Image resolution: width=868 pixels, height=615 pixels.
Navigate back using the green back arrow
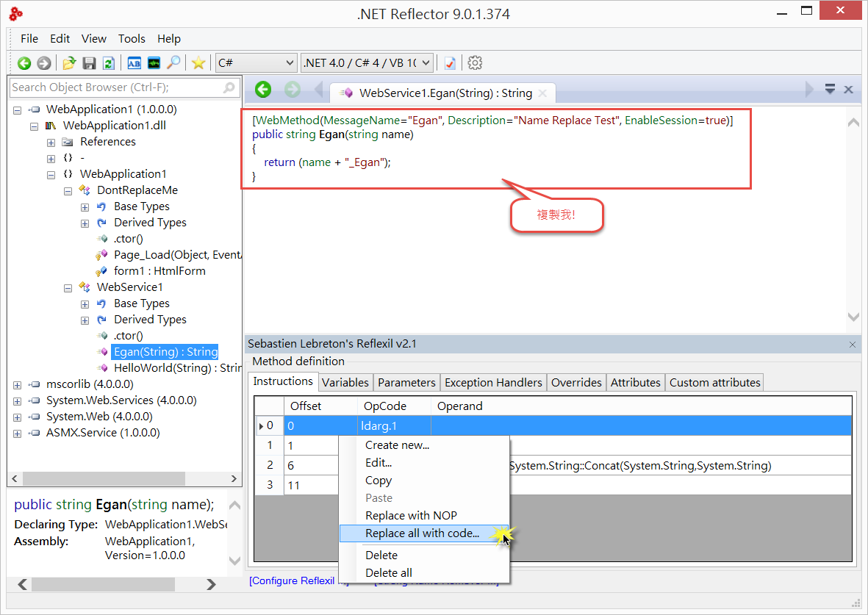pyautogui.click(x=24, y=62)
